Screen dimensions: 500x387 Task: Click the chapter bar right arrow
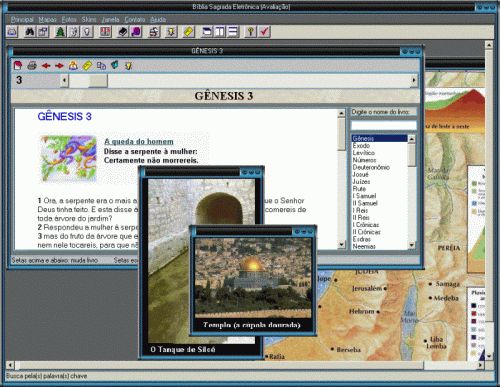point(414,80)
